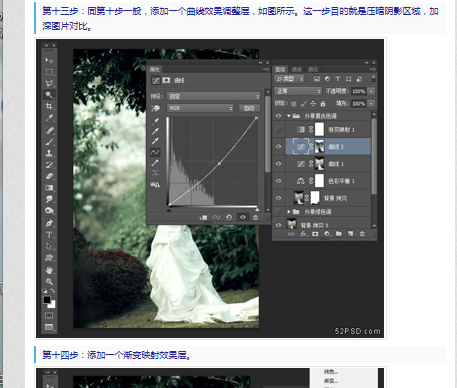This screenshot has height=388, width=457.
Task: Choose the Hand tool
Action: [49, 270]
